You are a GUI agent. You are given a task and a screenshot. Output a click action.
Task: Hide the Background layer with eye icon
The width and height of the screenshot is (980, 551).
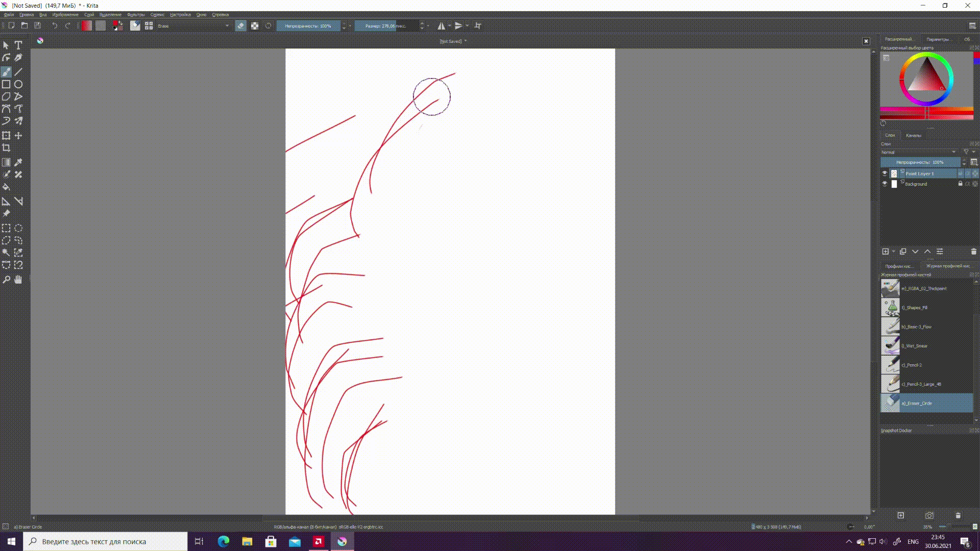pos(885,184)
